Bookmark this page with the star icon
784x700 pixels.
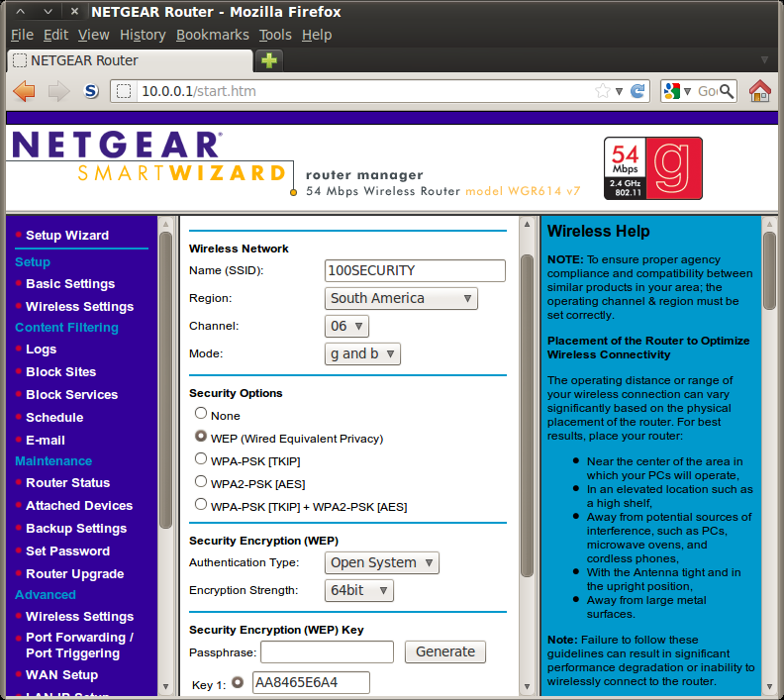click(x=603, y=91)
